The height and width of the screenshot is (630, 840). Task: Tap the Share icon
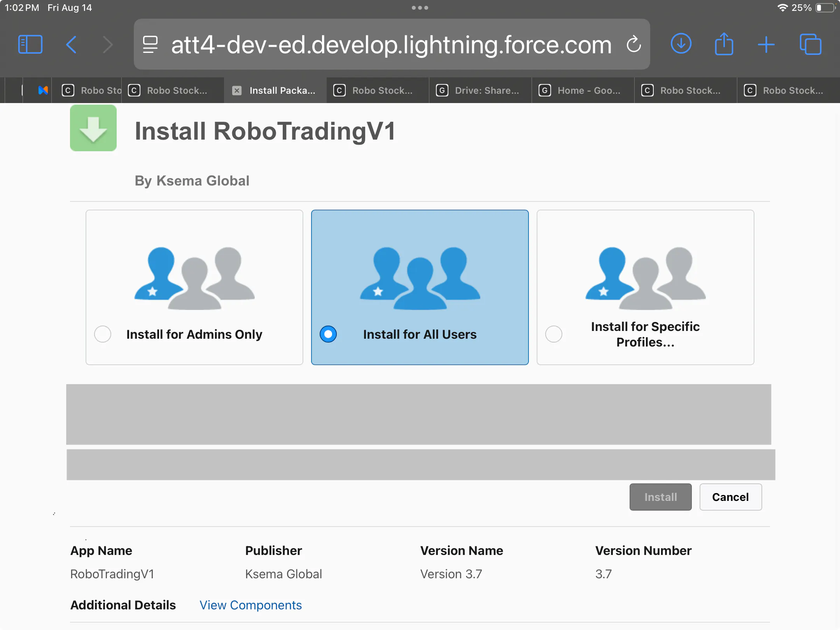point(724,44)
